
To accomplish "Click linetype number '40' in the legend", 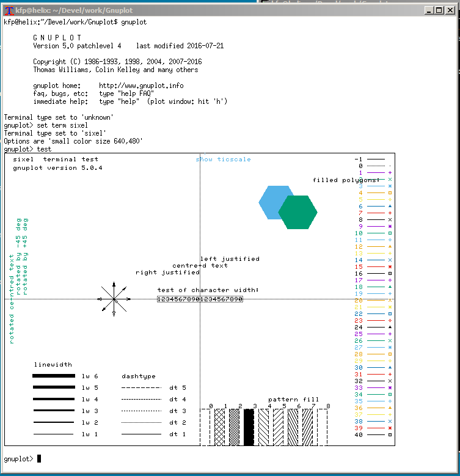I will [359, 434].
